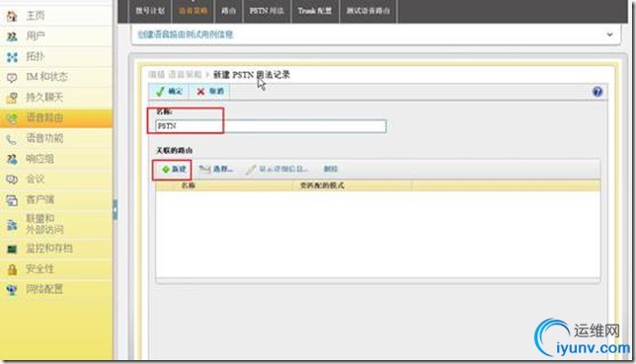This screenshot has height=364, width=636.
Task: Click the 选择... button
Action: [x=216, y=170]
